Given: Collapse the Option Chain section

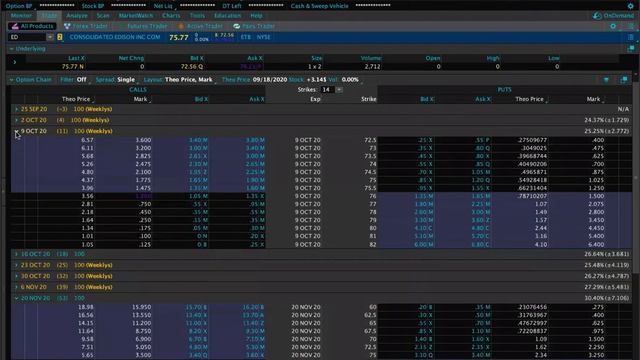Looking at the screenshot, I should pos(11,80).
